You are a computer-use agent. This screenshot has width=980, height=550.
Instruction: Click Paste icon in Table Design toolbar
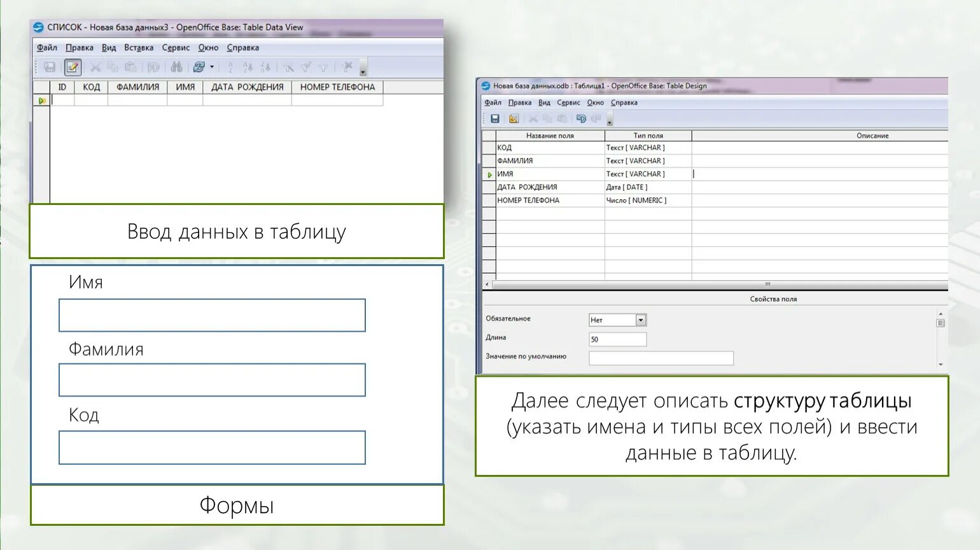[x=562, y=118]
